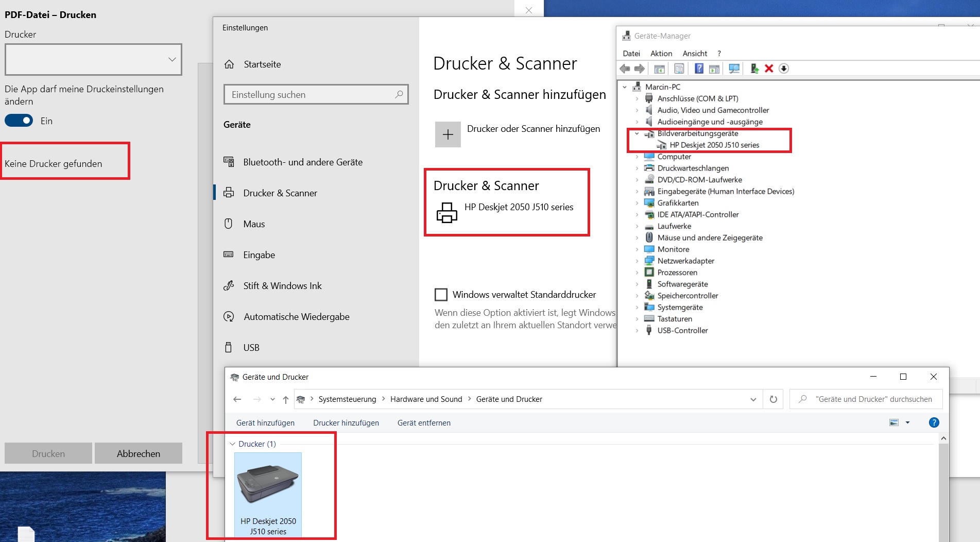Click Hardware und Sound breadcrumb
Image resolution: width=980 pixels, height=542 pixels.
tap(426, 399)
